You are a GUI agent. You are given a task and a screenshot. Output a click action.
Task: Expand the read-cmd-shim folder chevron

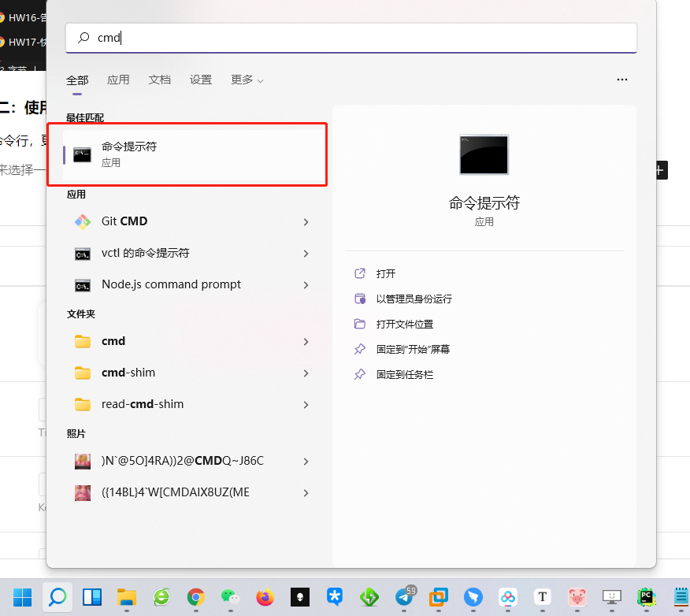point(306,405)
